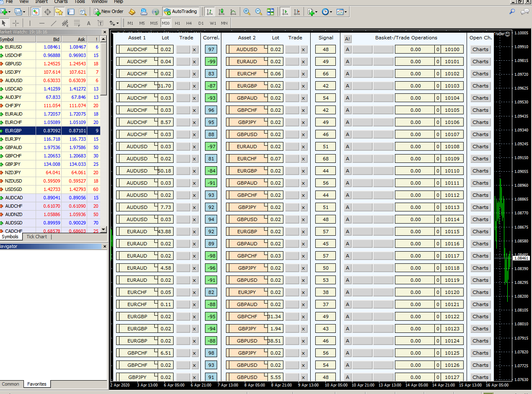Toggle the chart shift button

(297, 12)
